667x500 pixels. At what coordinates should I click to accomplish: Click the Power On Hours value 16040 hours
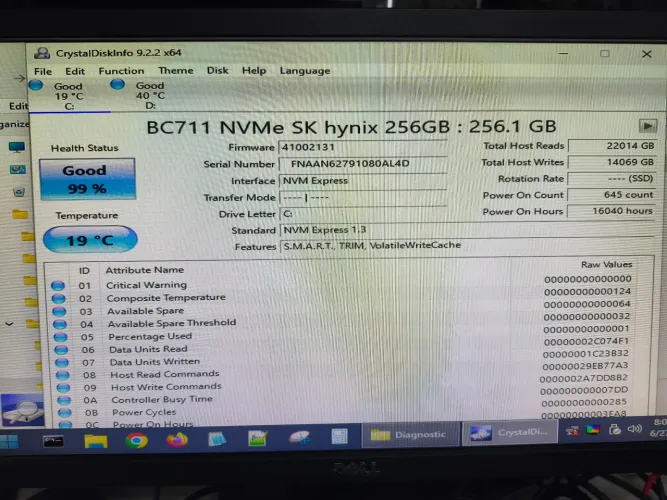point(612,211)
